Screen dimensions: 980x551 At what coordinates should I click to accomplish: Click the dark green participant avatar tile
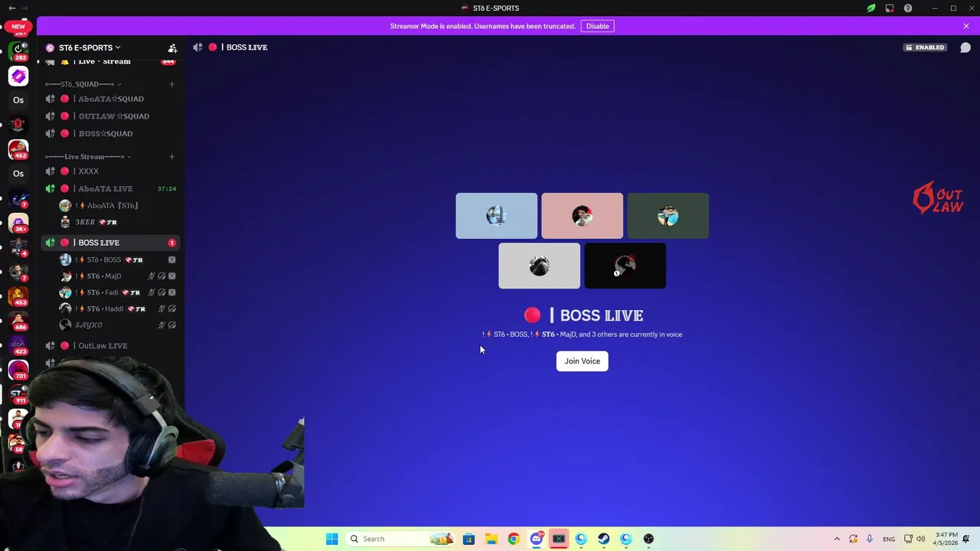click(668, 216)
